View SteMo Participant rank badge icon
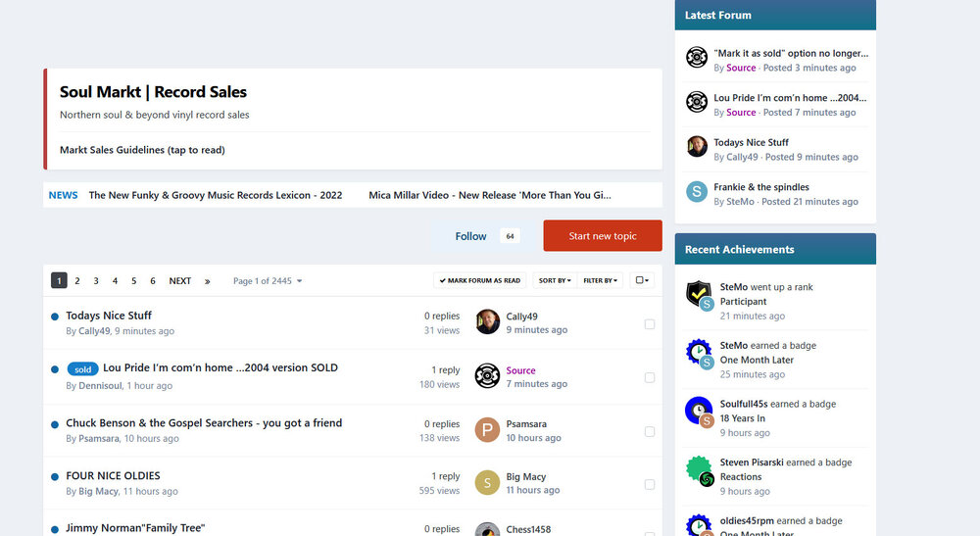Image resolution: width=980 pixels, height=536 pixels. [699, 294]
